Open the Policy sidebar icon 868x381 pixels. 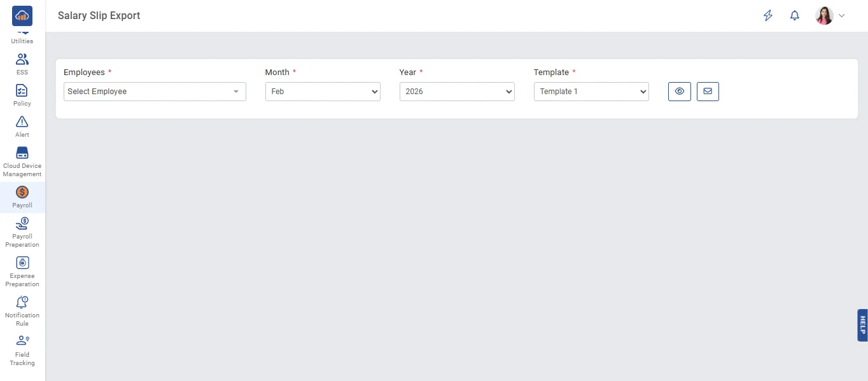[x=22, y=95]
